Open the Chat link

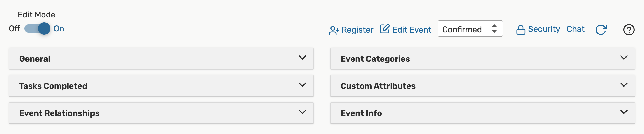pyautogui.click(x=575, y=29)
